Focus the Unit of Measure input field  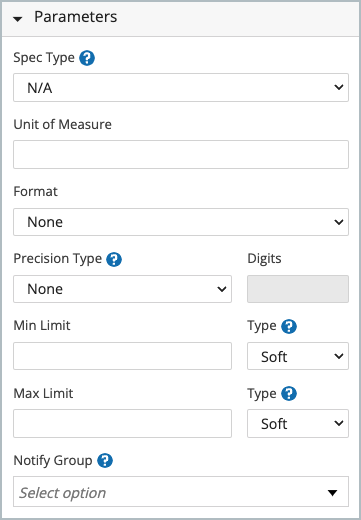pyautogui.click(x=181, y=155)
